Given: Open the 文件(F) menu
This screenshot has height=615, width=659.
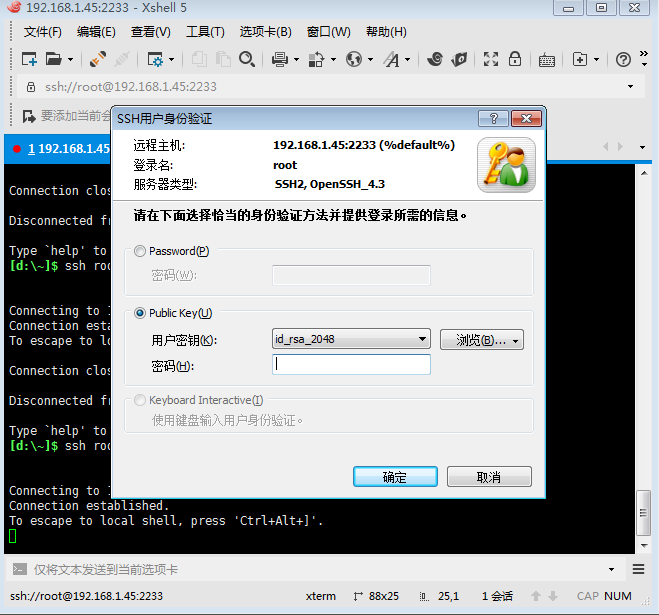Looking at the screenshot, I should tap(42, 32).
